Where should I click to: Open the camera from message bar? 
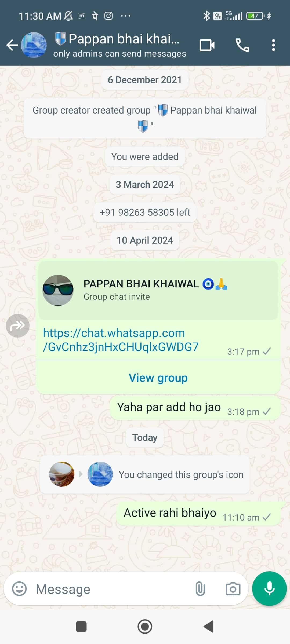tap(233, 589)
